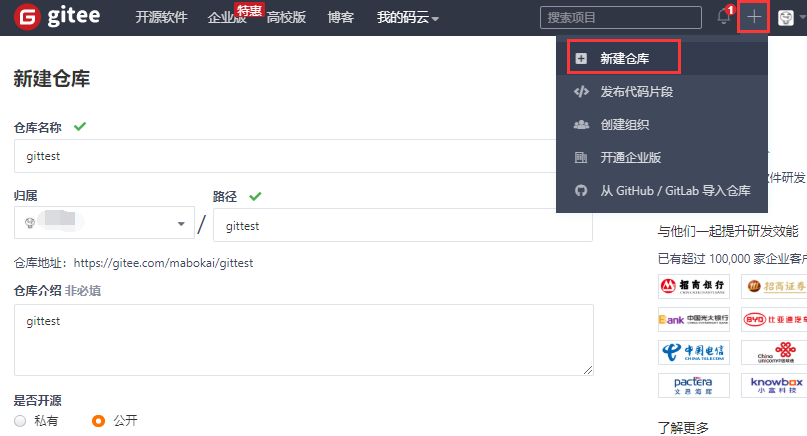Expand the 我的码云 dropdown menu
The image size is (807, 436).
pyautogui.click(x=408, y=18)
